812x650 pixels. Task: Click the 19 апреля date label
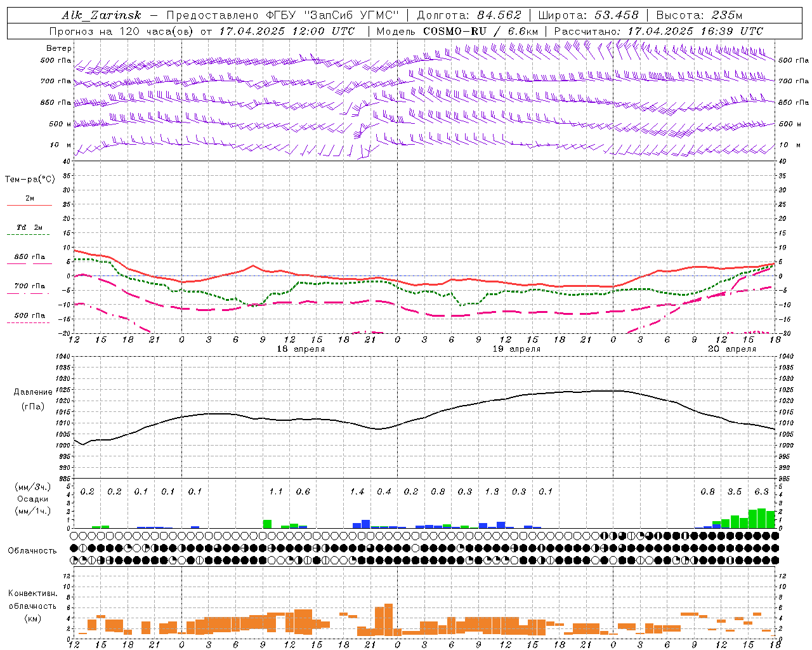tap(516, 349)
